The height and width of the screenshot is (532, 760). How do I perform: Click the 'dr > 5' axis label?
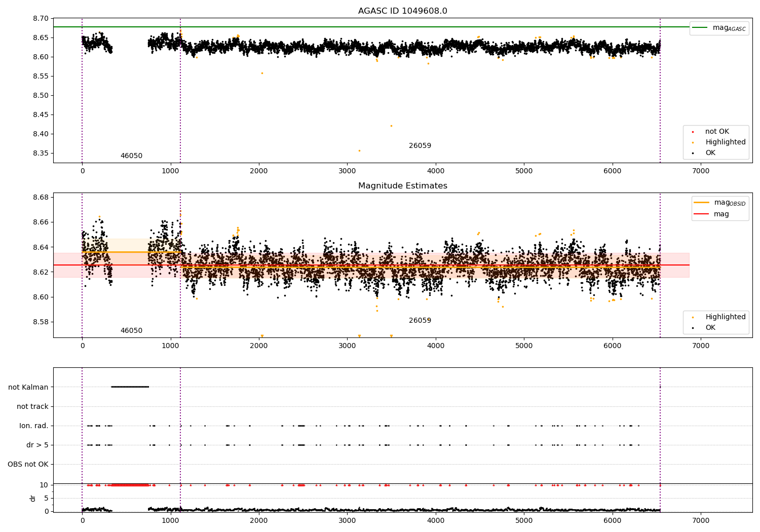pyautogui.click(x=37, y=445)
